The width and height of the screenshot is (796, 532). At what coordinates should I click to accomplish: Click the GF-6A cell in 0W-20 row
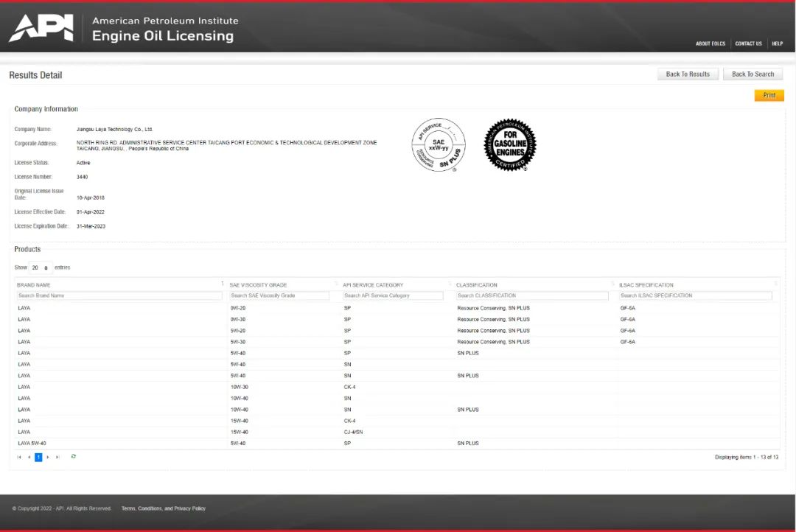point(627,308)
